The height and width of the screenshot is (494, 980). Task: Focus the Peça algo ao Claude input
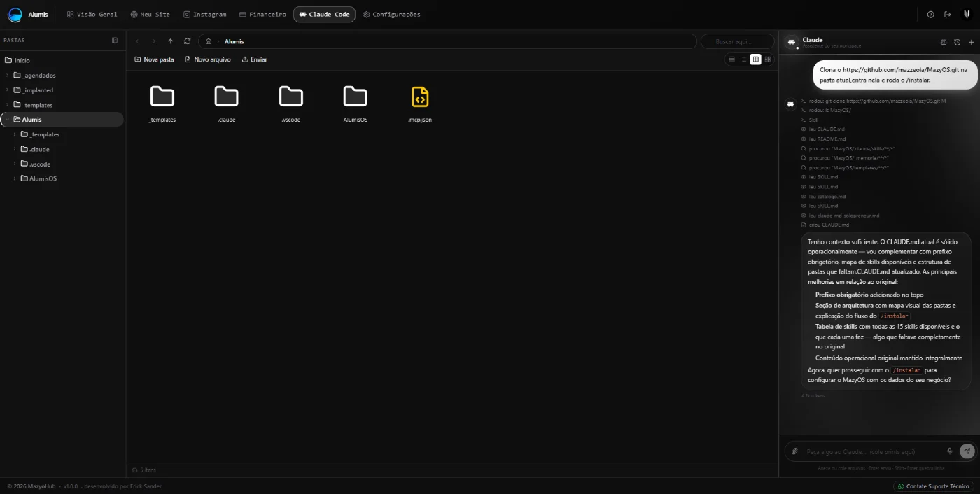click(871, 451)
